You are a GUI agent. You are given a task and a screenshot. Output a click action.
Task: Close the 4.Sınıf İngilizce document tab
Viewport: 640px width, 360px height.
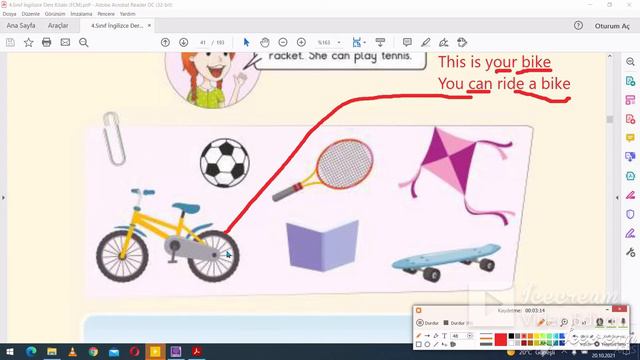click(x=149, y=25)
